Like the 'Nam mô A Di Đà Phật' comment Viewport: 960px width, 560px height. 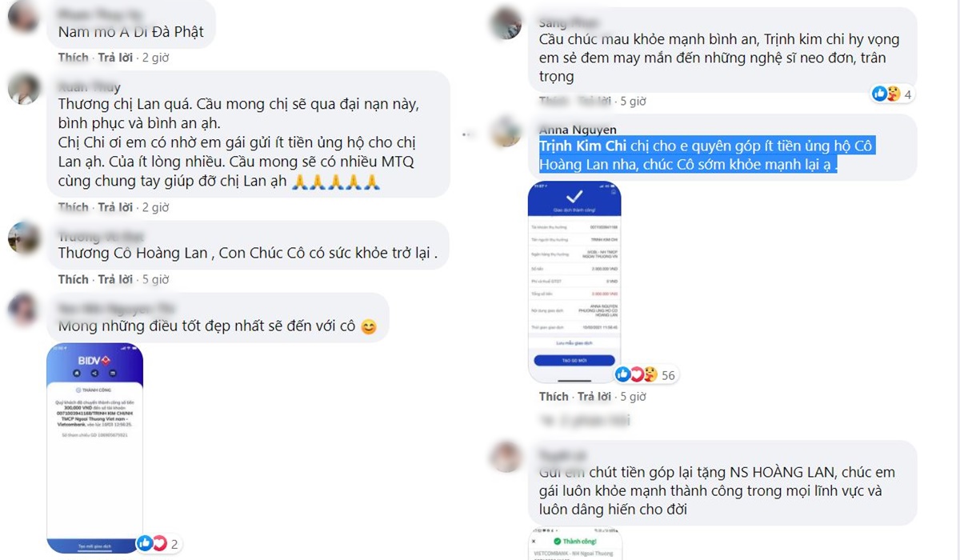[73, 58]
